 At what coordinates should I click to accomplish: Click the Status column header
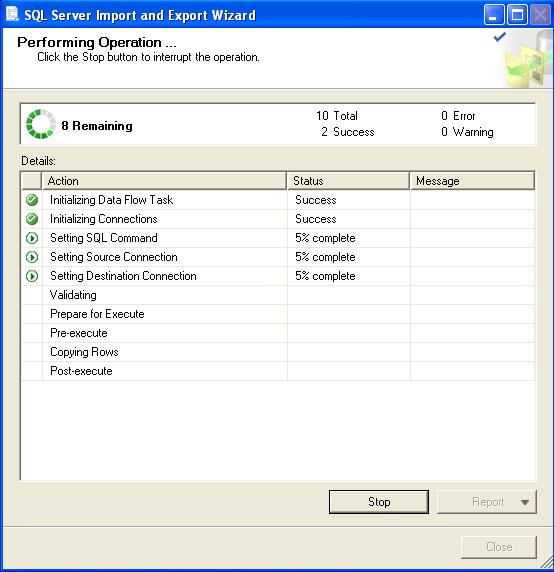point(348,181)
